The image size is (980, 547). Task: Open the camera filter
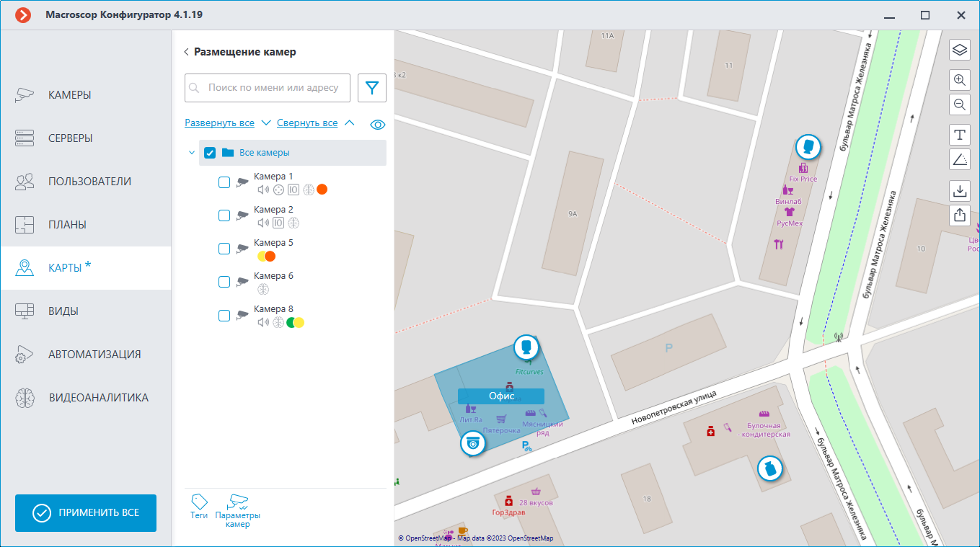[x=371, y=88]
